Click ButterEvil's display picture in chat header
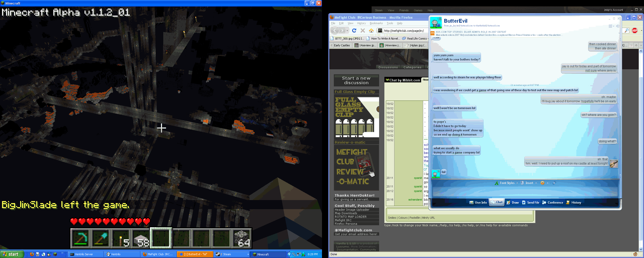 click(436, 23)
